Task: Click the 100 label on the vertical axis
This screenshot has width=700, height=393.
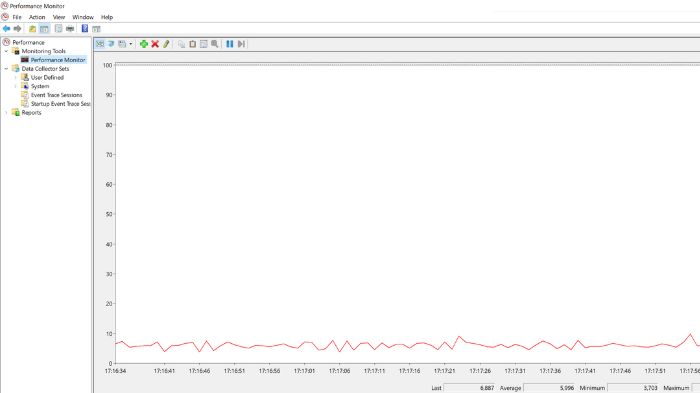Action: point(107,65)
